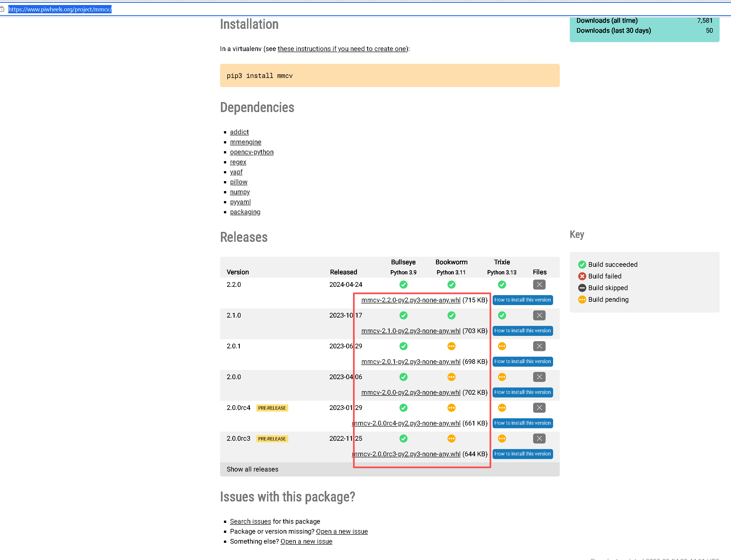
Task: Open the addict dependency page
Action: click(239, 132)
